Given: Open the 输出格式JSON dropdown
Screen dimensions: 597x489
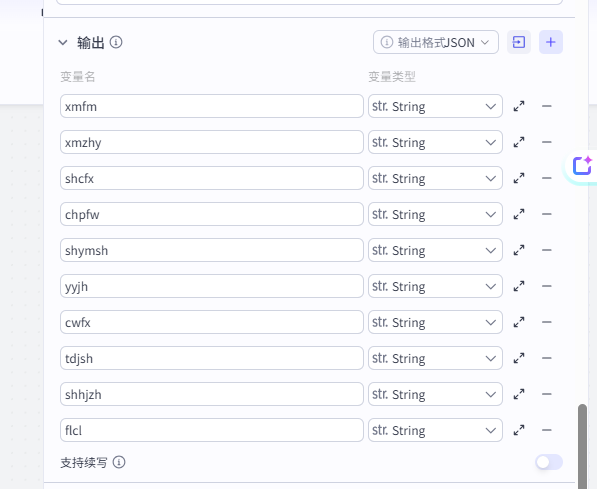Looking at the screenshot, I should 436,42.
